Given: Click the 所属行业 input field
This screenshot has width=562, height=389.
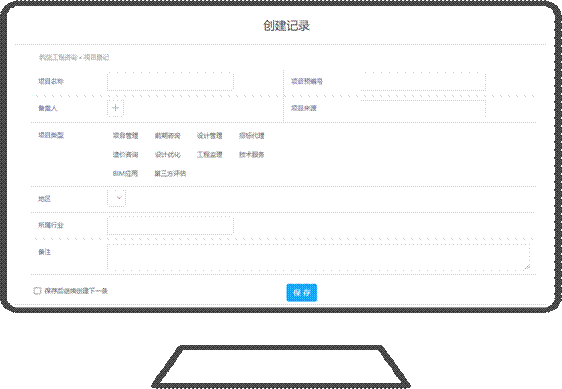Looking at the screenshot, I should click(x=170, y=225).
